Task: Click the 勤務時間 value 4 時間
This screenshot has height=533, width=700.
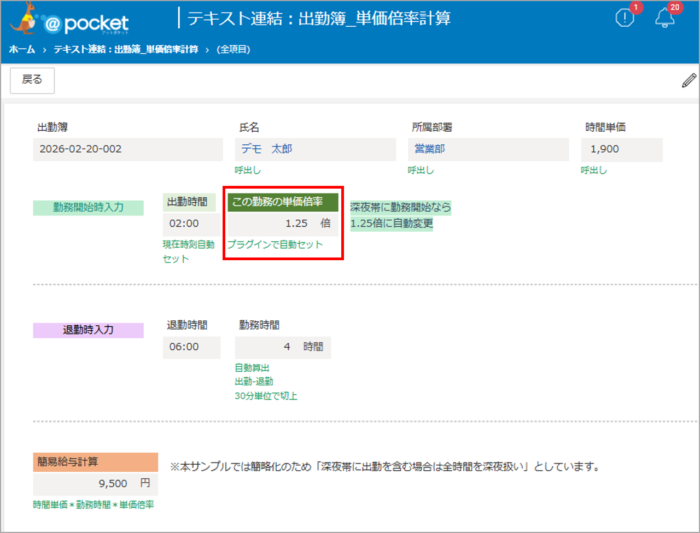Action: tap(283, 347)
